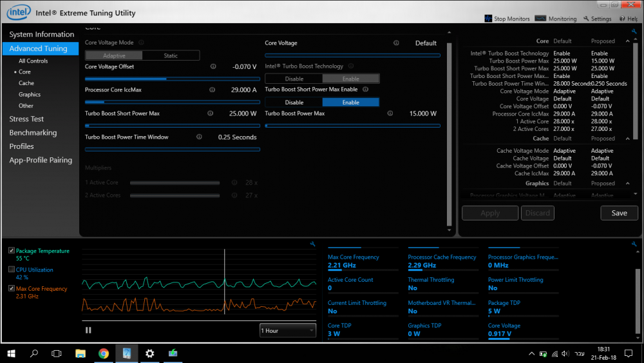Open the 1 Hour time range dropdown
This screenshot has height=363, width=644.
tap(287, 331)
